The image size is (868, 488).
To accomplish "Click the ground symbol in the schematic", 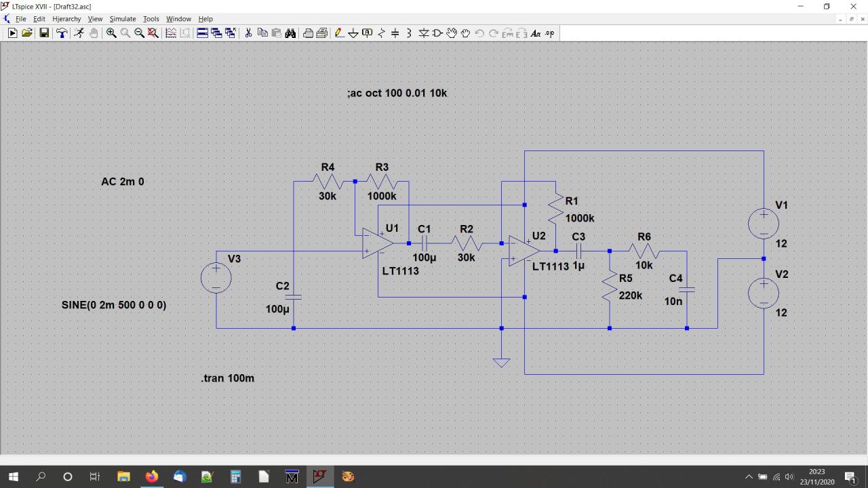I will [501, 363].
